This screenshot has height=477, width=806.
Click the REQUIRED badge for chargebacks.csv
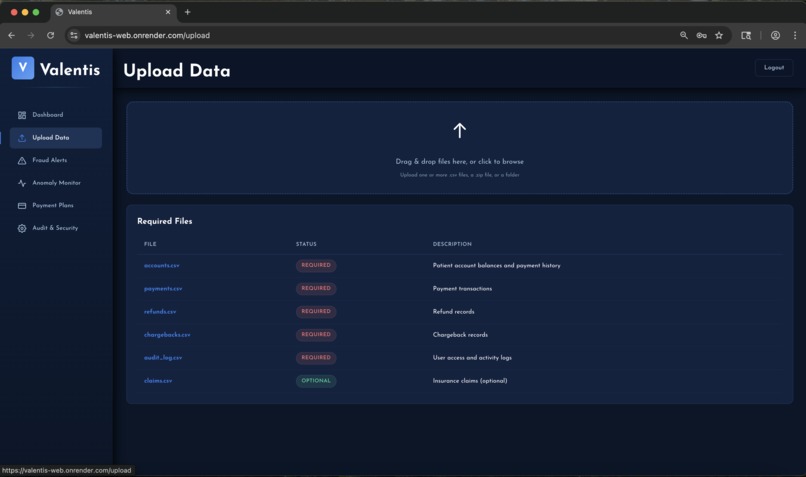pyautogui.click(x=316, y=335)
